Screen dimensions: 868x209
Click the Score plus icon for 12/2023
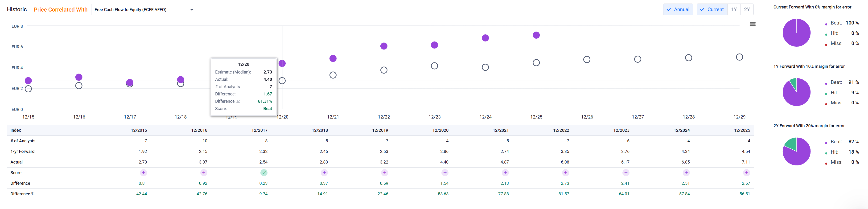pos(626,172)
